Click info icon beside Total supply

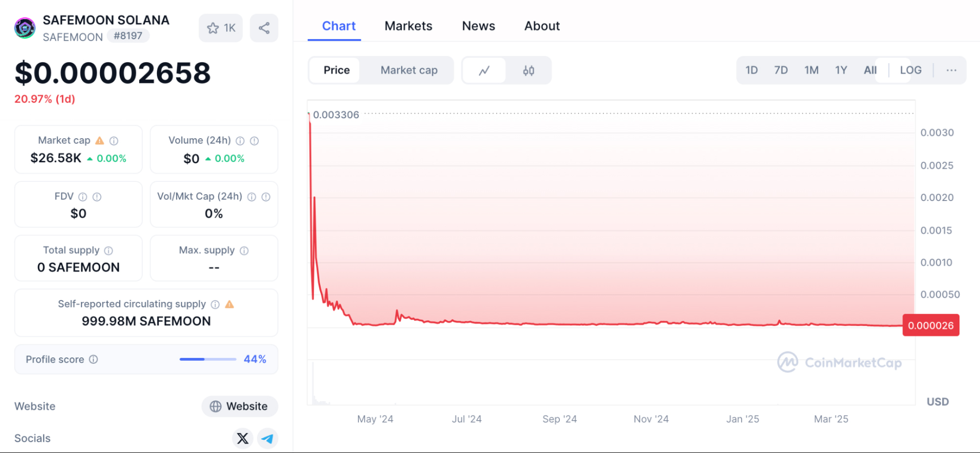click(x=108, y=251)
